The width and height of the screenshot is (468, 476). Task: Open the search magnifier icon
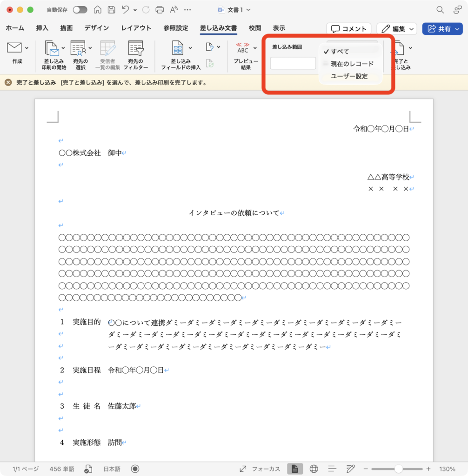click(440, 10)
